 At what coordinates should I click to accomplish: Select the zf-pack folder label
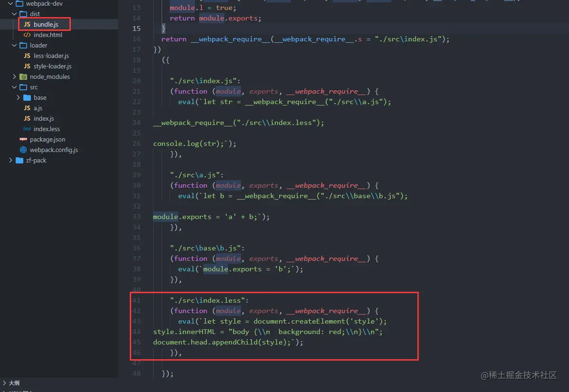pyautogui.click(x=36, y=160)
